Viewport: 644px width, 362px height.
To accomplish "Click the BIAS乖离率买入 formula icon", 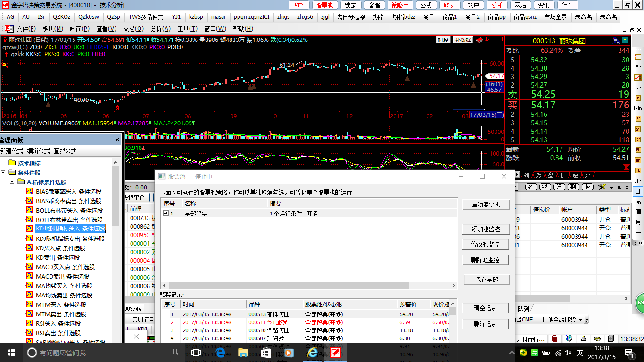I will tap(29, 191).
